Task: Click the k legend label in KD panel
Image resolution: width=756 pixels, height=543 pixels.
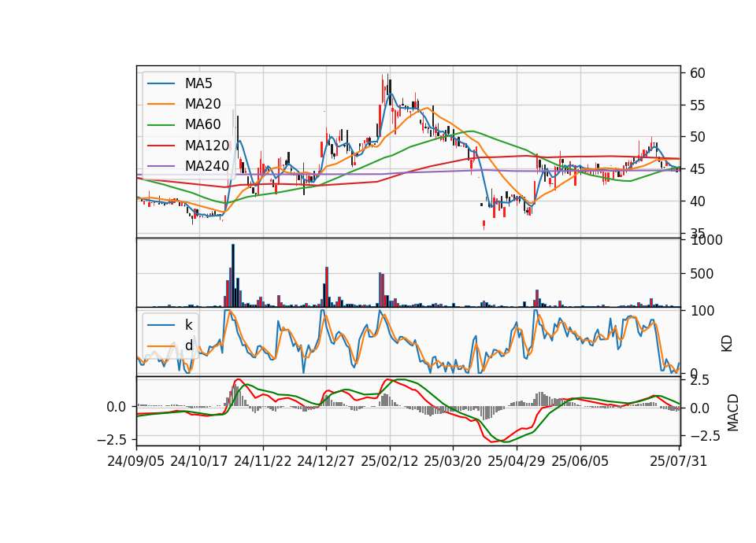Action: (188, 325)
